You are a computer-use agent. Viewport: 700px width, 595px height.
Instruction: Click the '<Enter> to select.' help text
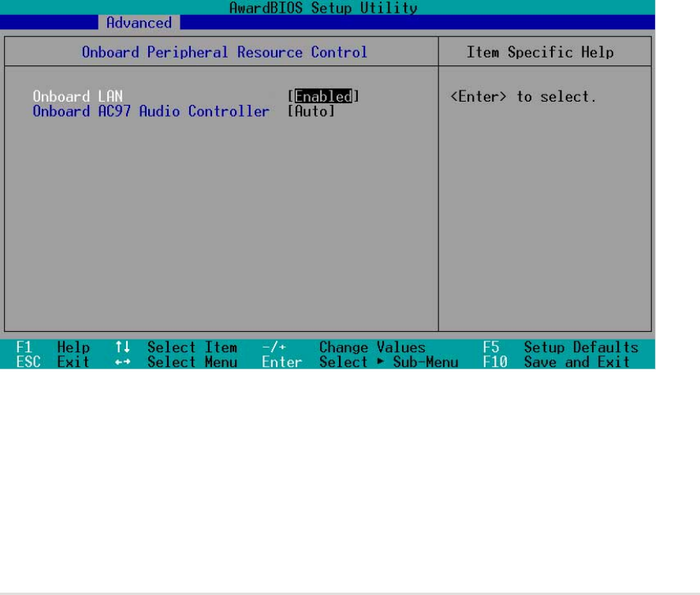[523, 96]
